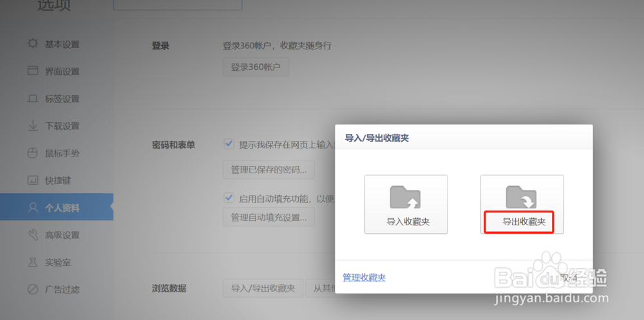Image resolution: width=644 pixels, height=320 pixels.
Task: Open 下载设置 in the sidebar
Action: [57, 126]
